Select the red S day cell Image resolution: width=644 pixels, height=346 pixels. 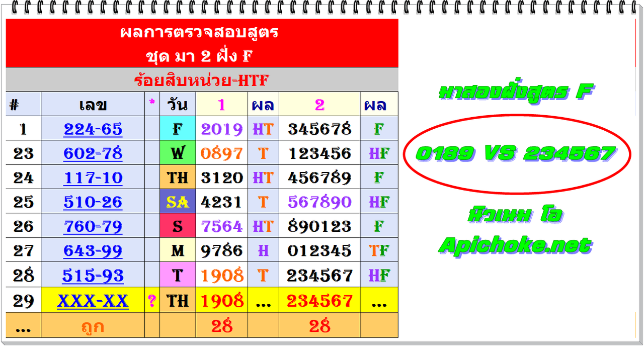[x=178, y=226]
